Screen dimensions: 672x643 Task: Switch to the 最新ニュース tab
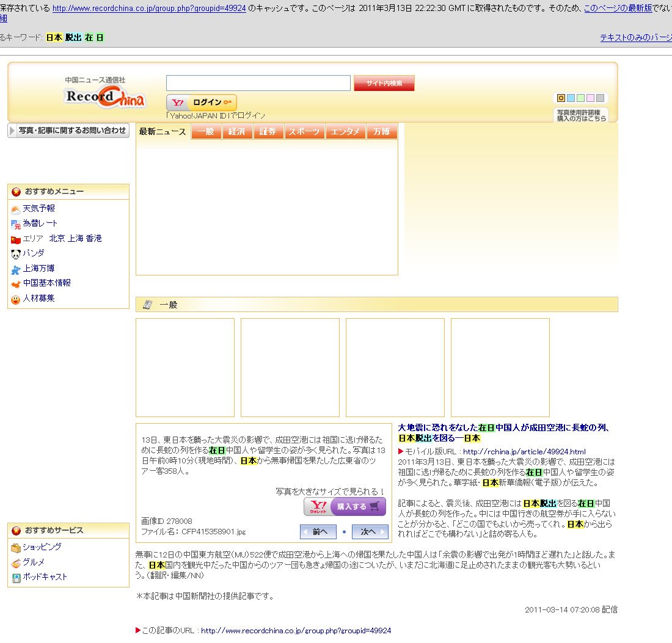pyautogui.click(x=163, y=131)
